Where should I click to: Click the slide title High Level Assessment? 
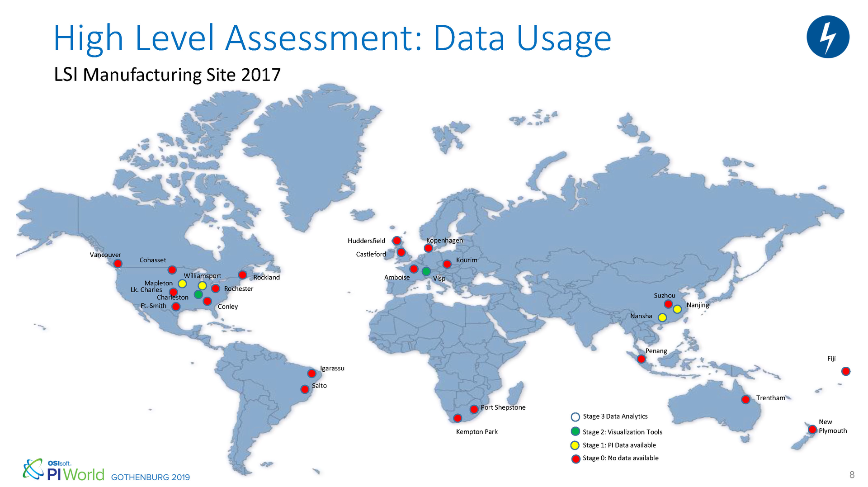[x=332, y=38]
